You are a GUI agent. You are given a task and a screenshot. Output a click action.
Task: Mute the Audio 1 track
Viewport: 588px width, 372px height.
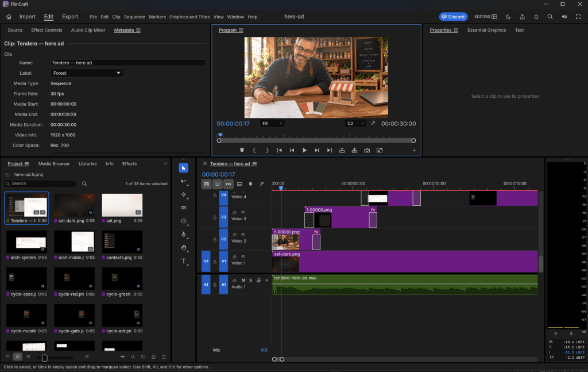(243, 280)
